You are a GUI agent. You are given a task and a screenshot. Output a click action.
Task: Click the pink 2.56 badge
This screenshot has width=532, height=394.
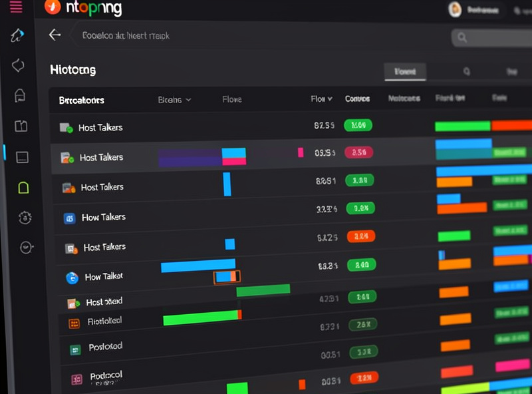[358, 152]
